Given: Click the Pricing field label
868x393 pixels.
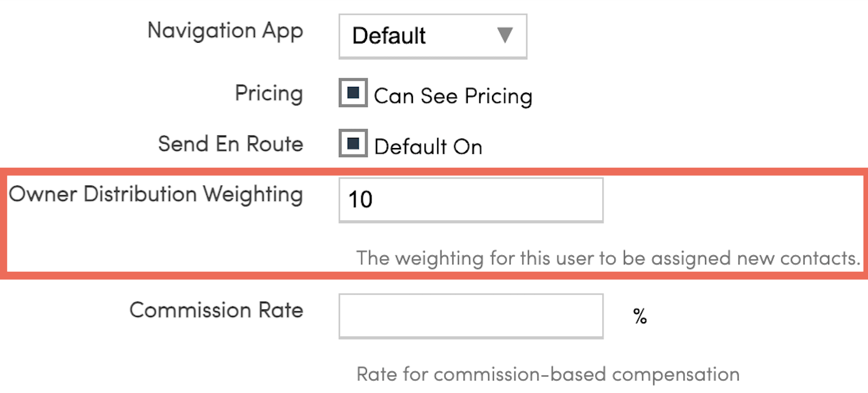Looking at the screenshot, I should click(x=269, y=93).
